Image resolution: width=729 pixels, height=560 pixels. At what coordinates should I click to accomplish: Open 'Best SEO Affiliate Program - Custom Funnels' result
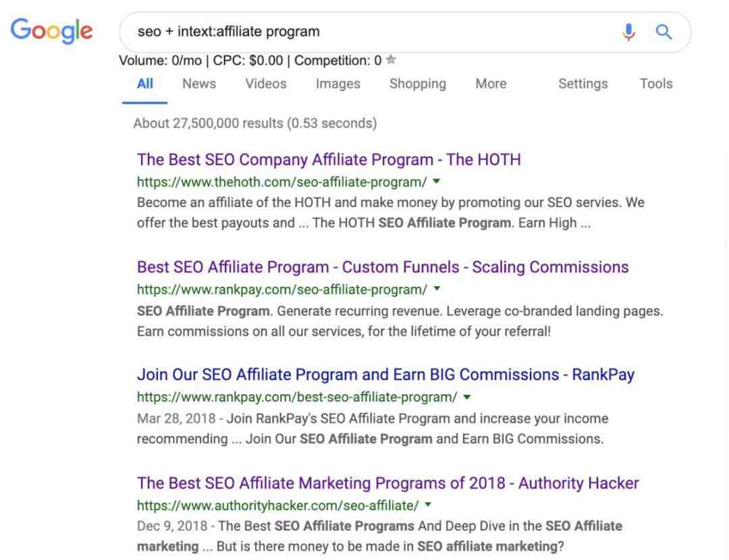383,267
